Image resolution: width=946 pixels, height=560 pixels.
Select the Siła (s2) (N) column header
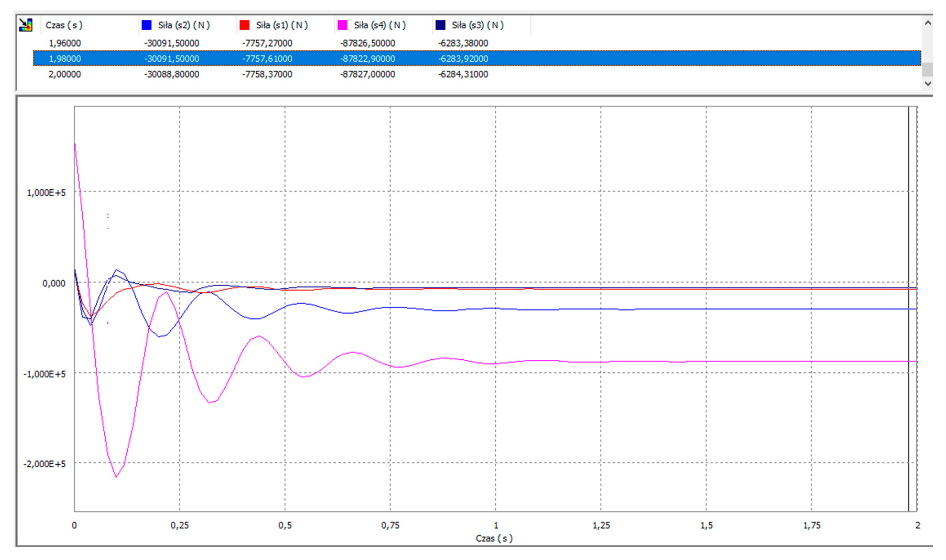click(x=184, y=25)
